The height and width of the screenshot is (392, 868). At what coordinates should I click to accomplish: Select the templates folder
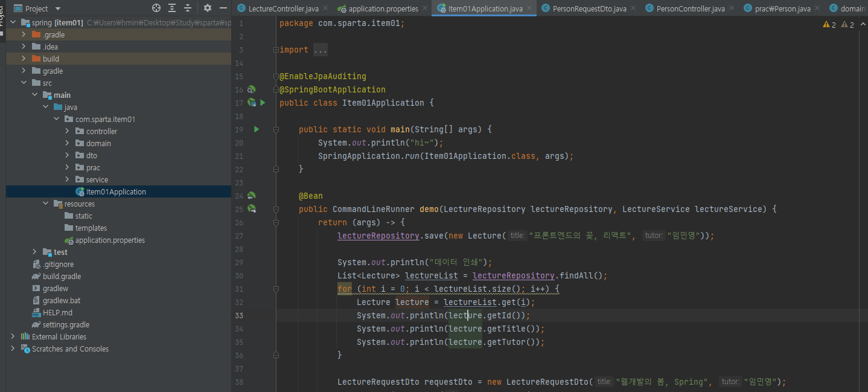[118, 228]
